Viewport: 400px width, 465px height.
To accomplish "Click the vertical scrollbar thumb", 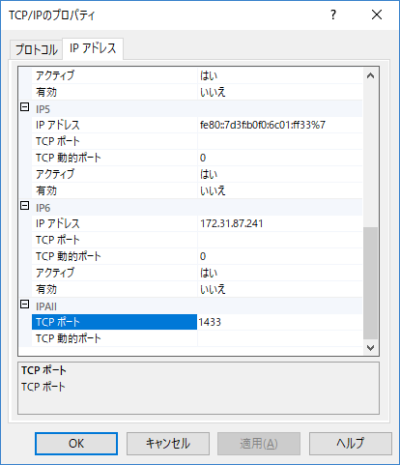I will [x=370, y=283].
